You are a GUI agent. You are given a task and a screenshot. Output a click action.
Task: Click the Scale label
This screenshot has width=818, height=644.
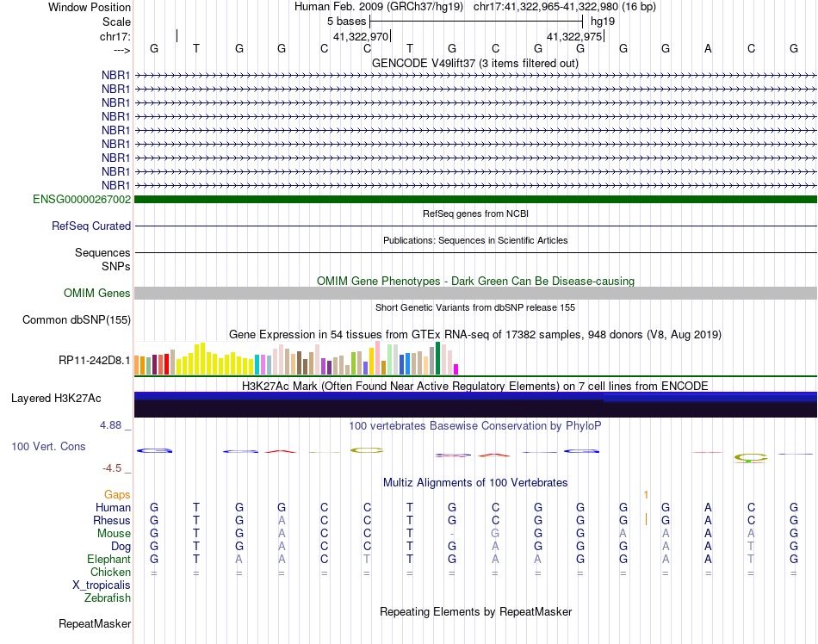pos(116,22)
